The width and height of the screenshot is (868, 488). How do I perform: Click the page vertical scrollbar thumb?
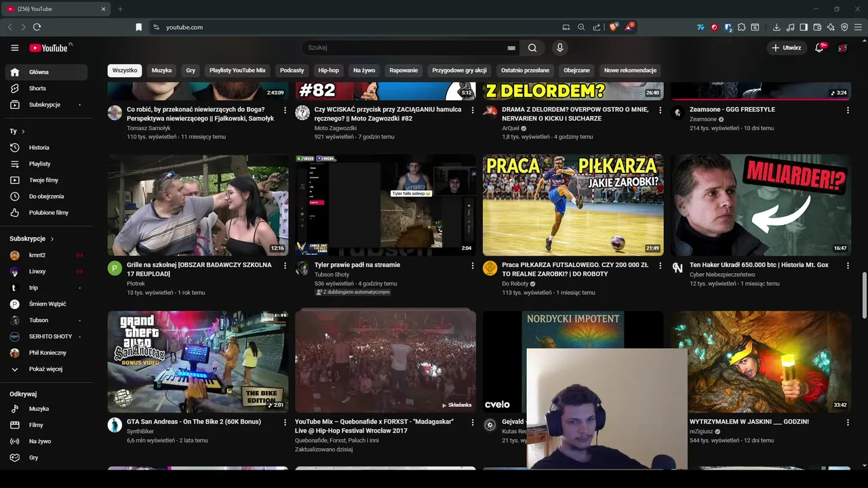pyautogui.click(x=864, y=294)
